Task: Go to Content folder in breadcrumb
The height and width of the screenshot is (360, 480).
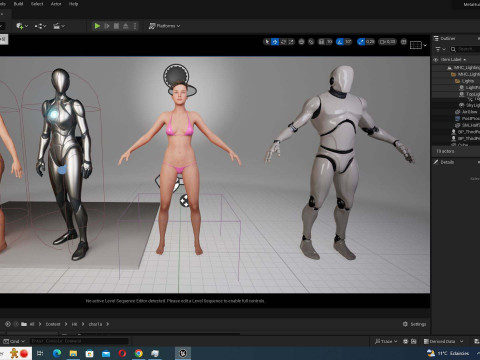Action: tap(53, 324)
